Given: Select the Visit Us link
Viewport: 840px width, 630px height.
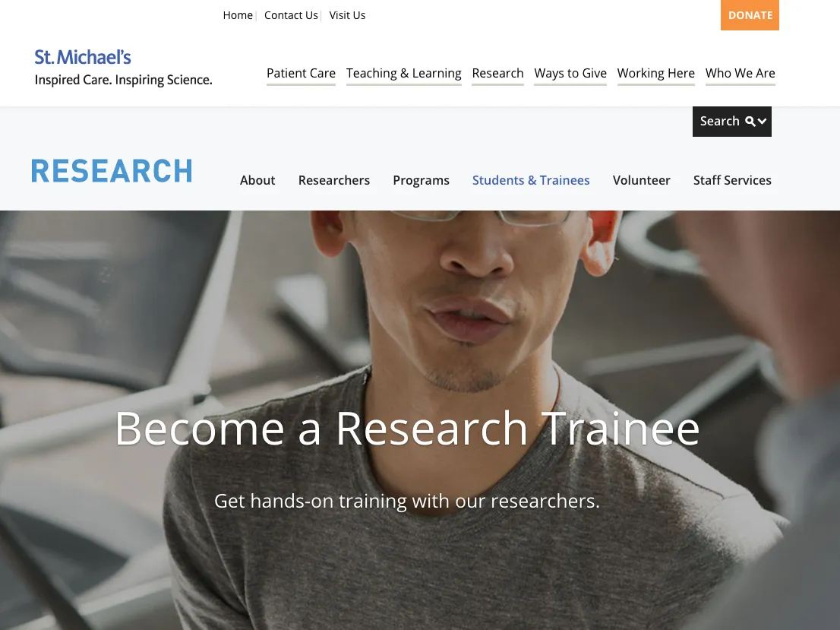Looking at the screenshot, I should 347,15.
